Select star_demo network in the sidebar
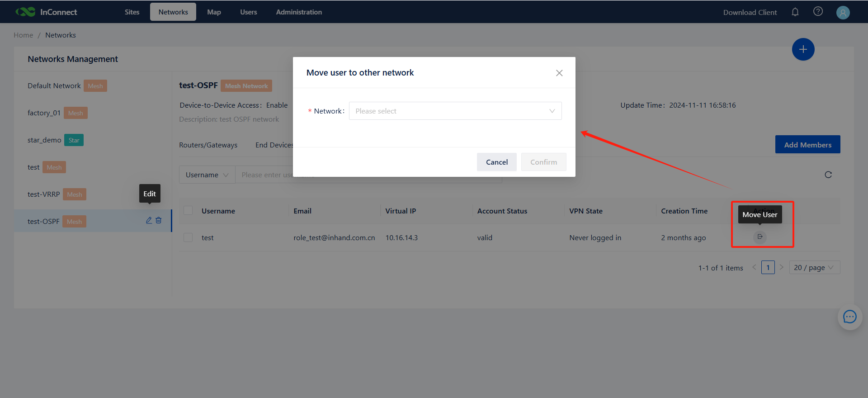 tap(44, 140)
